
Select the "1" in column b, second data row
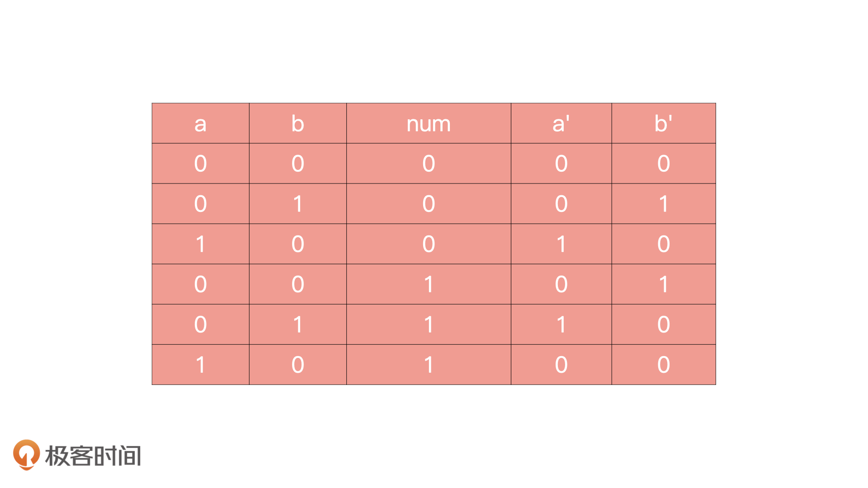[297, 204]
